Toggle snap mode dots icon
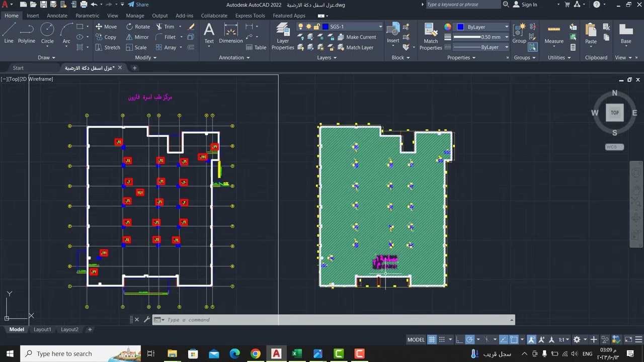This screenshot has width=644, height=362. point(442,339)
